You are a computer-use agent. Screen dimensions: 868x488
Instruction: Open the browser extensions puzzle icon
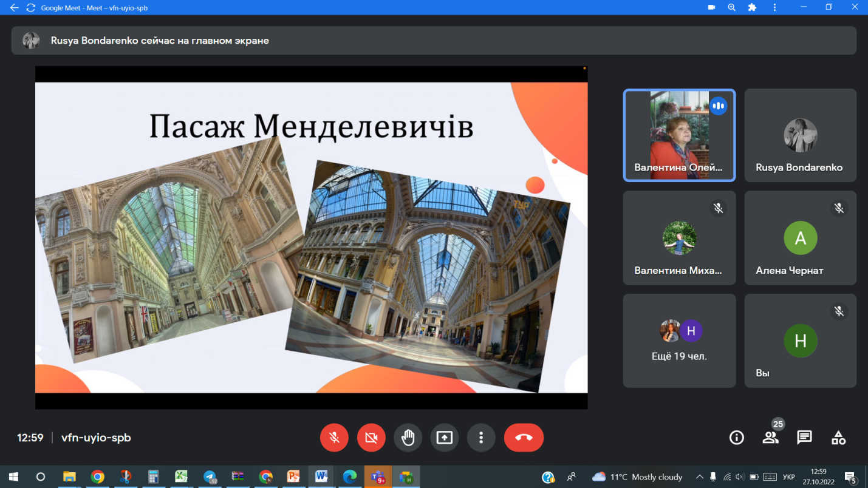click(753, 8)
